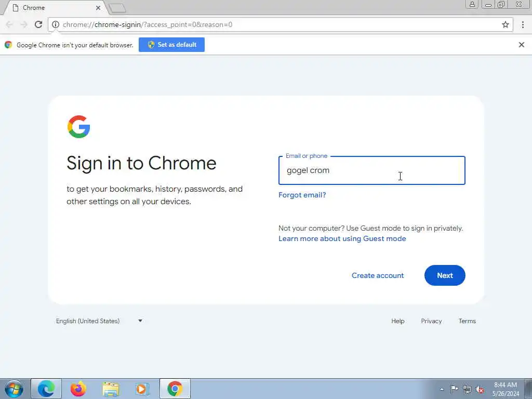Launch Microsoft Edge from the taskbar
Image resolution: width=532 pixels, height=399 pixels.
[46, 389]
